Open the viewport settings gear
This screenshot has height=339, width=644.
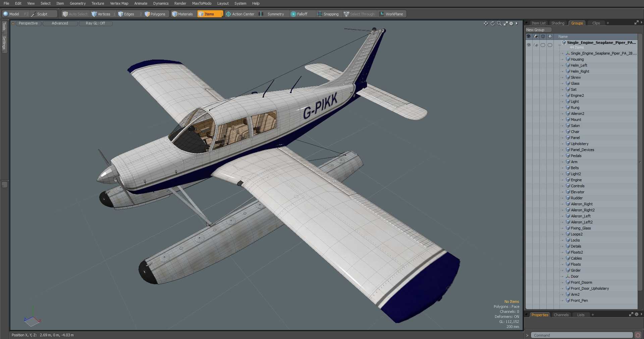tap(511, 23)
